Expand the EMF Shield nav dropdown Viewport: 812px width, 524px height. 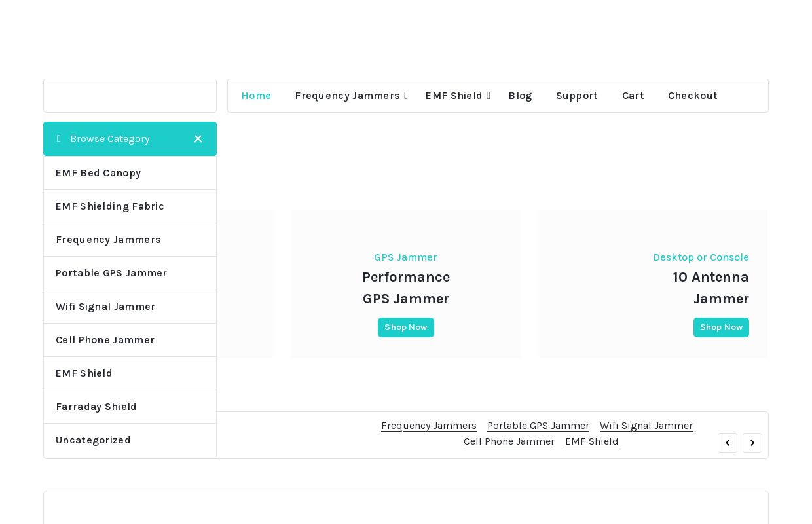[x=489, y=96]
